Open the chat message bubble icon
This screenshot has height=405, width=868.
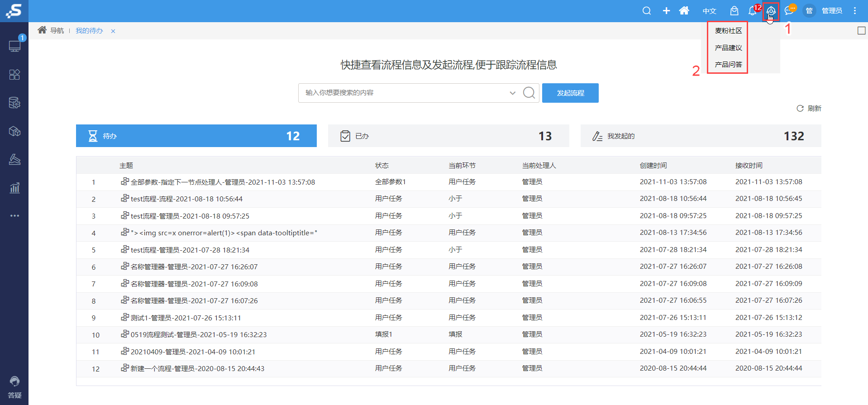pyautogui.click(x=790, y=10)
